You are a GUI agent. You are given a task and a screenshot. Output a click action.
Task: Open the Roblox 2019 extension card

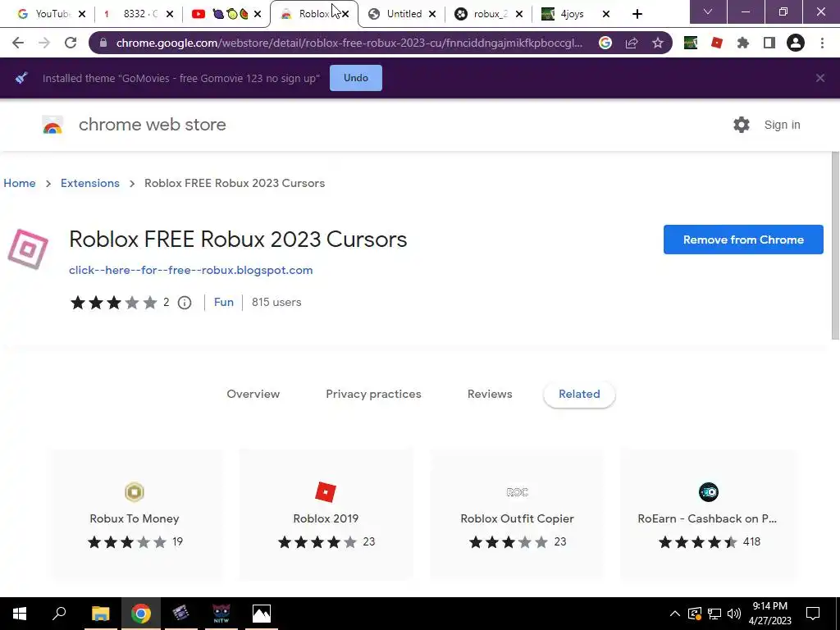326,514
